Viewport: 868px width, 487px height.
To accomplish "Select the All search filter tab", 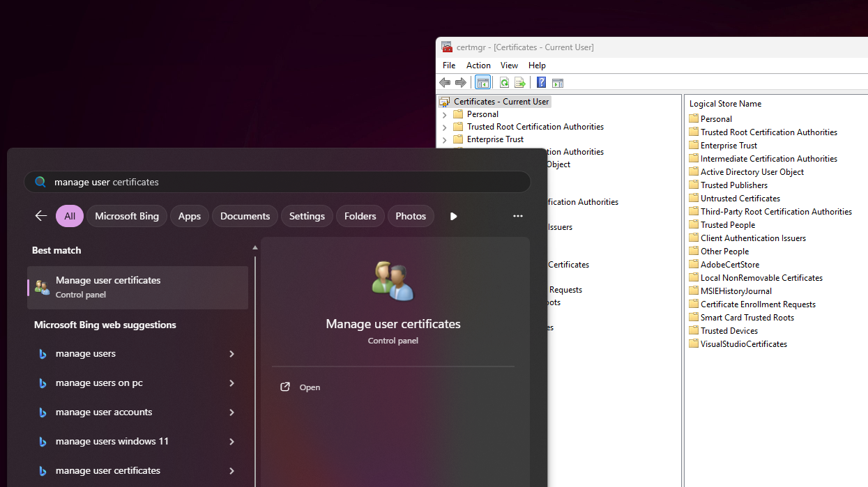I will 70,216.
